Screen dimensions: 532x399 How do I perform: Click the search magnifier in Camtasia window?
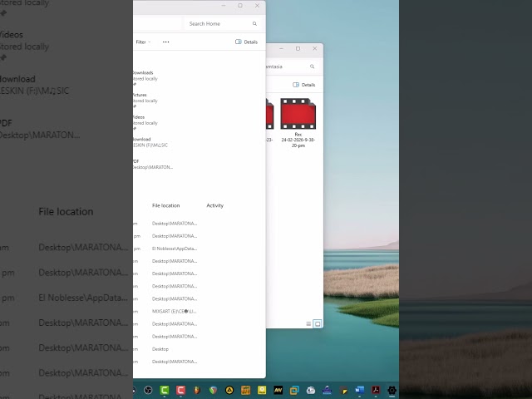click(x=313, y=66)
